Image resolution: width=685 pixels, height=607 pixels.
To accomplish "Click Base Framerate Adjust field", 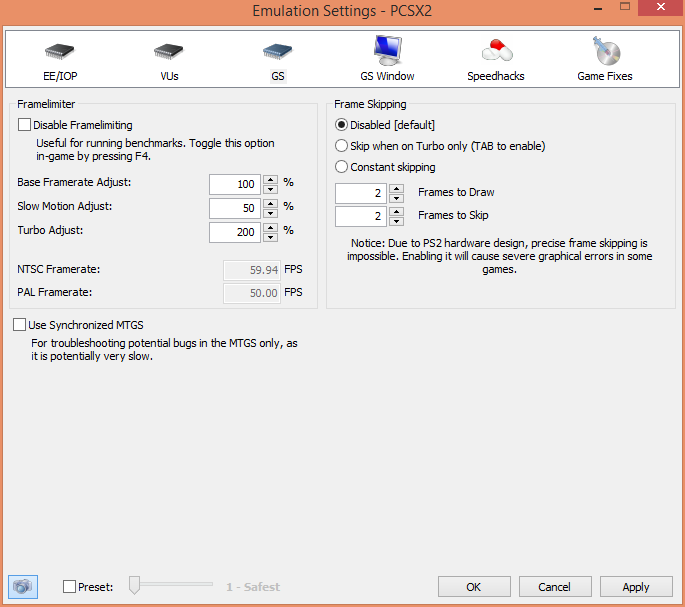I will pos(235,184).
